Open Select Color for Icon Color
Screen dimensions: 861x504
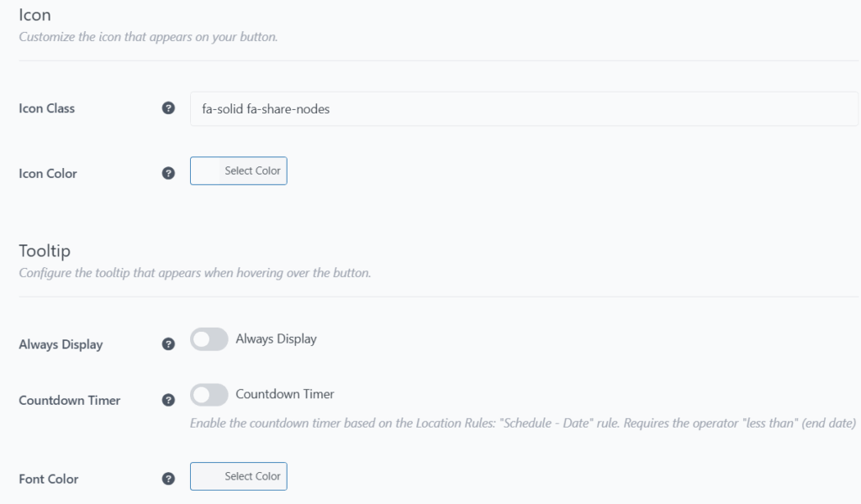tap(252, 171)
